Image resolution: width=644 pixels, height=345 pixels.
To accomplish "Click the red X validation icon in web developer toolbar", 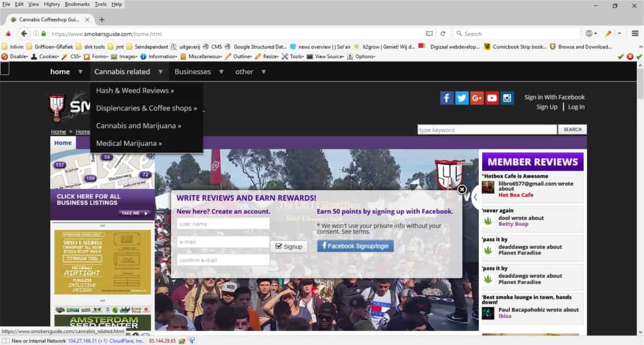I will click(x=630, y=57).
